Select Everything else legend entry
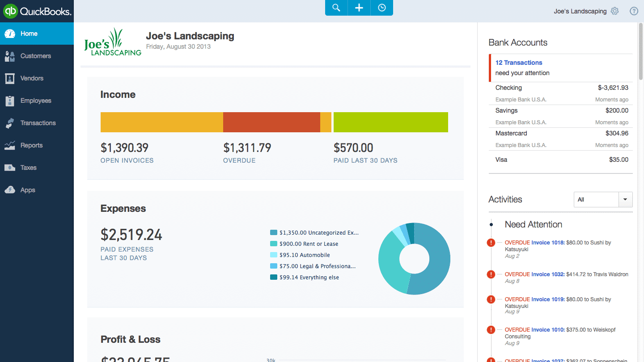The width and height of the screenshot is (644, 362). [305, 278]
